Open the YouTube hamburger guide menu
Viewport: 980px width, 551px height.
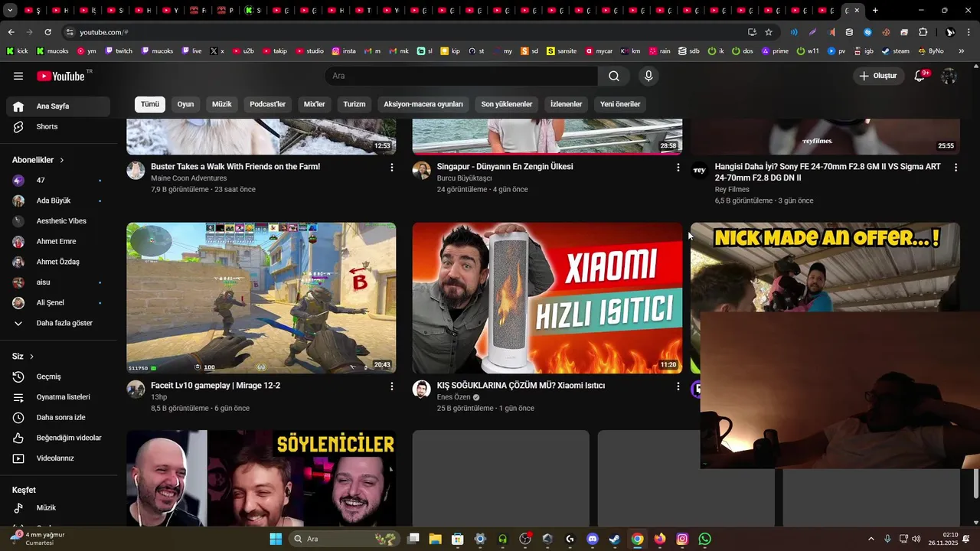[18, 76]
